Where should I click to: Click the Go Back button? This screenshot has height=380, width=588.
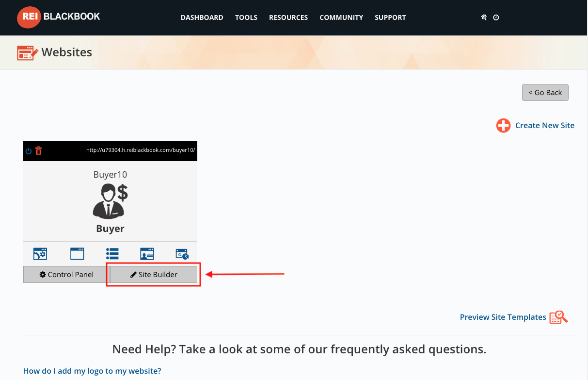(x=545, y=93)
